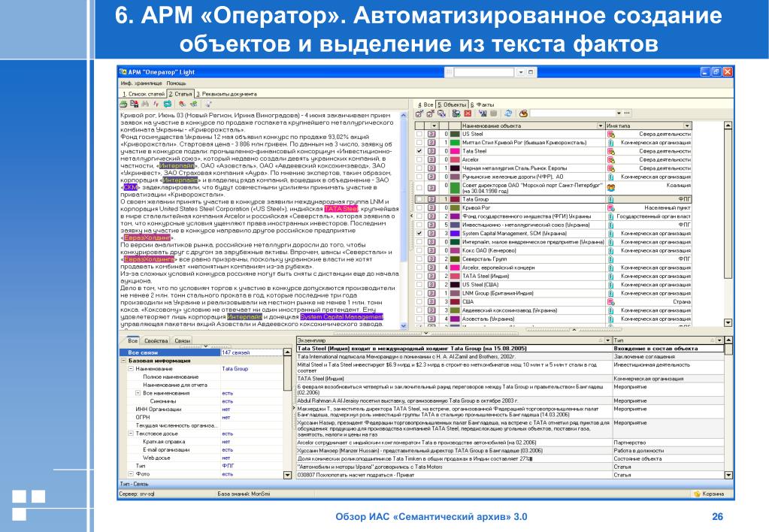Click the teal refresh arrows icon in article toolbar

[167, 104]
